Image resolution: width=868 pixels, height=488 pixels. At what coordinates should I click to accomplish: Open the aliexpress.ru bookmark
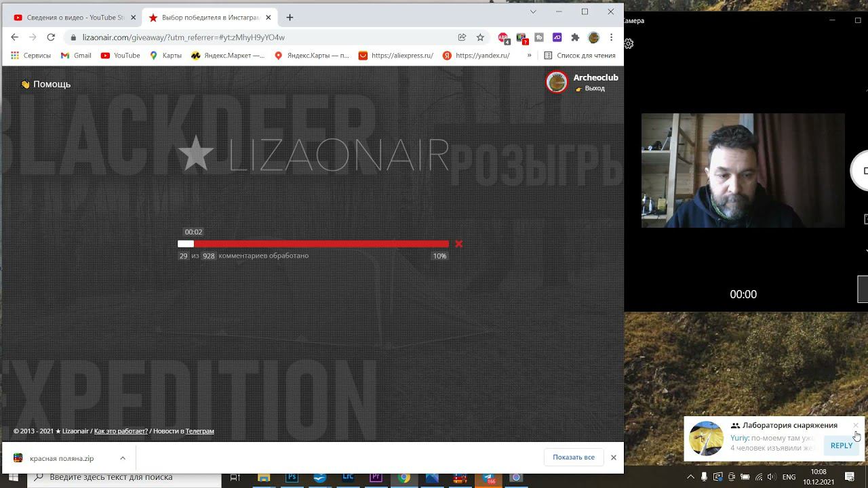point(396,56)
